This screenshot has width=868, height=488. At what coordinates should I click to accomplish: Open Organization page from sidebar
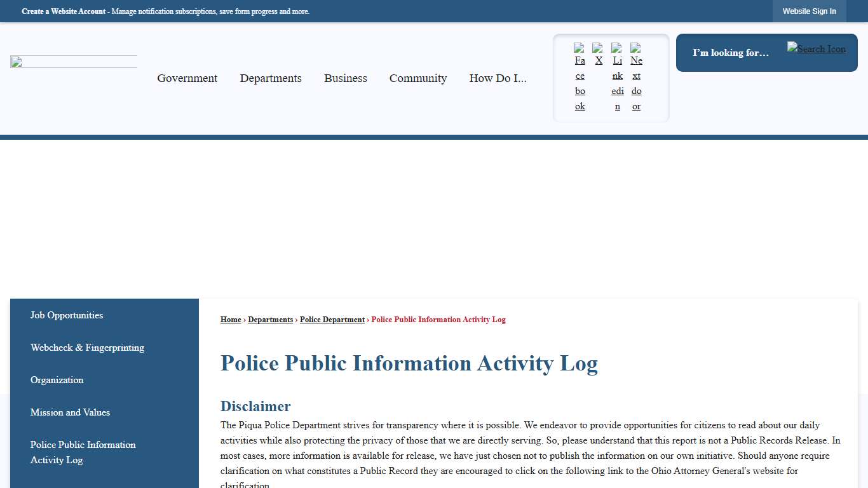pos(57,380)
